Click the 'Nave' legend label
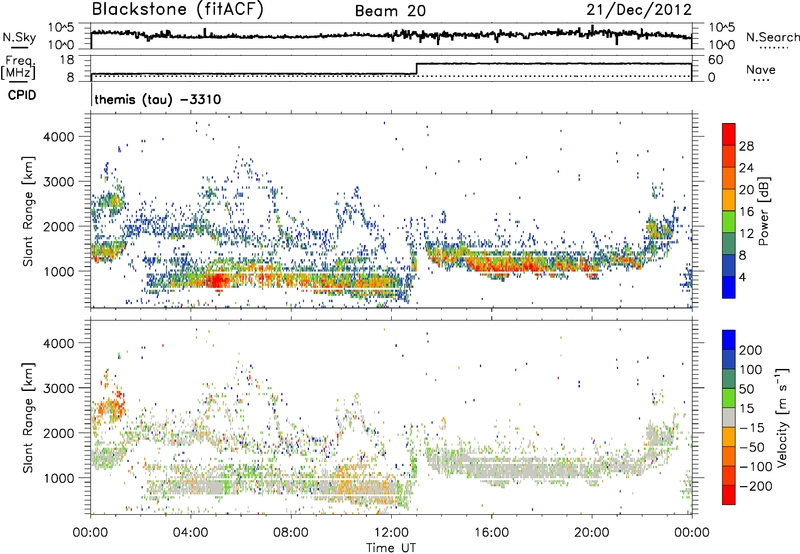 coord(761,69)
